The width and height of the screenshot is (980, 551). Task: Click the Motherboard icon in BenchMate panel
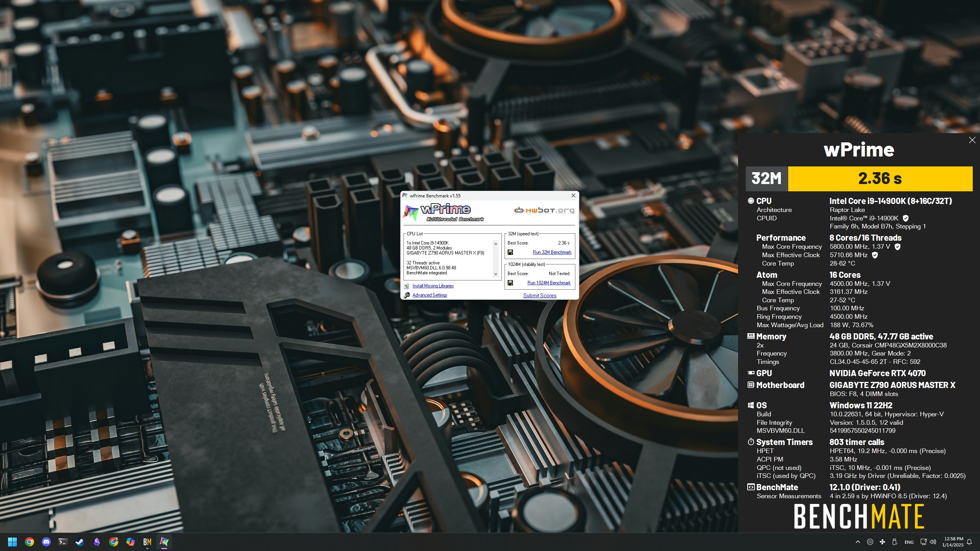(751, 385)
